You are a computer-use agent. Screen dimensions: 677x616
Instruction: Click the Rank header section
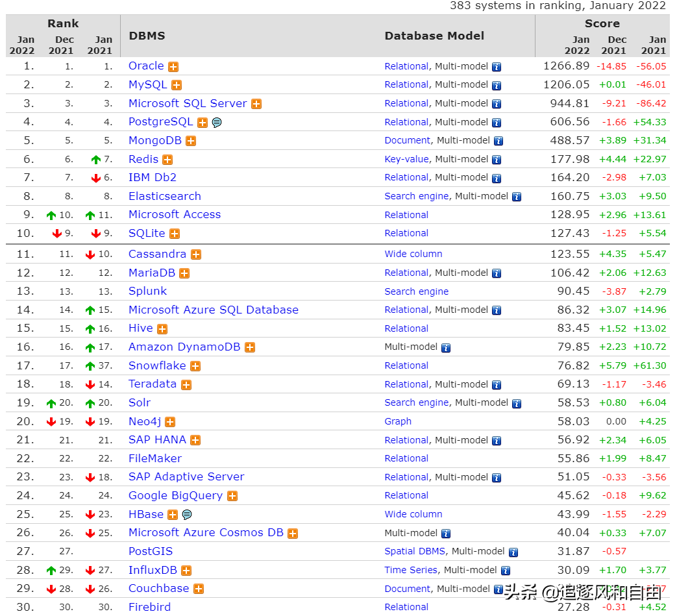[63, 23]
